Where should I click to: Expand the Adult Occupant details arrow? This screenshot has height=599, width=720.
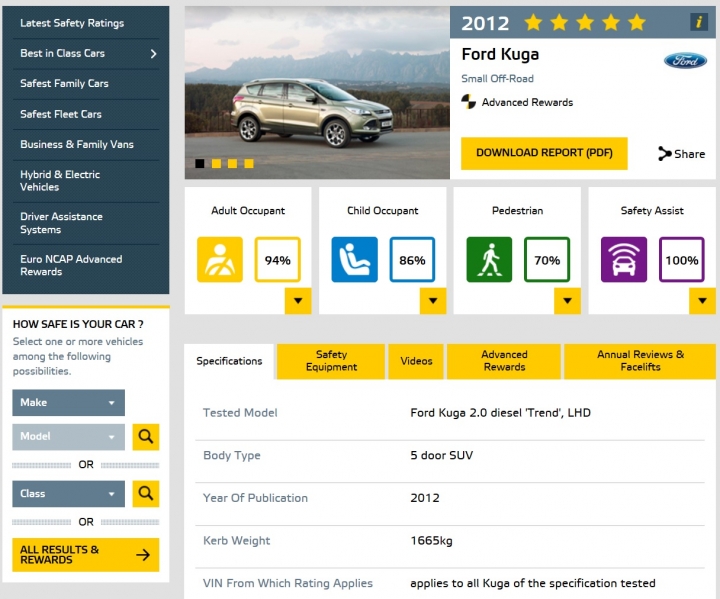point(298,301)
